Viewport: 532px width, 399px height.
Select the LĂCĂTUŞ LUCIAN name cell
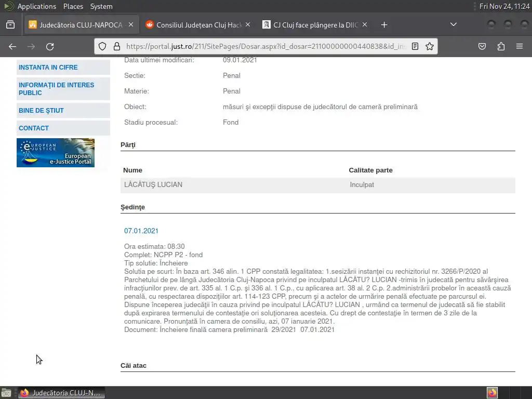tap(153, 184)
